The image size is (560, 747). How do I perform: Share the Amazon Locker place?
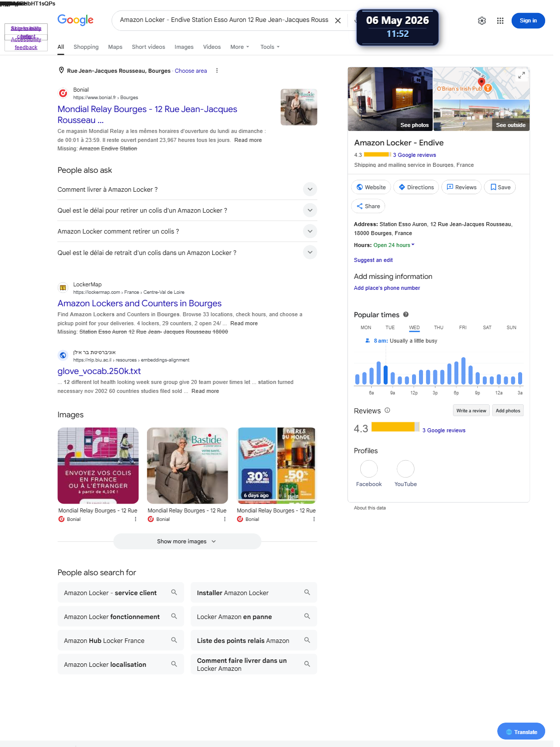368,206
